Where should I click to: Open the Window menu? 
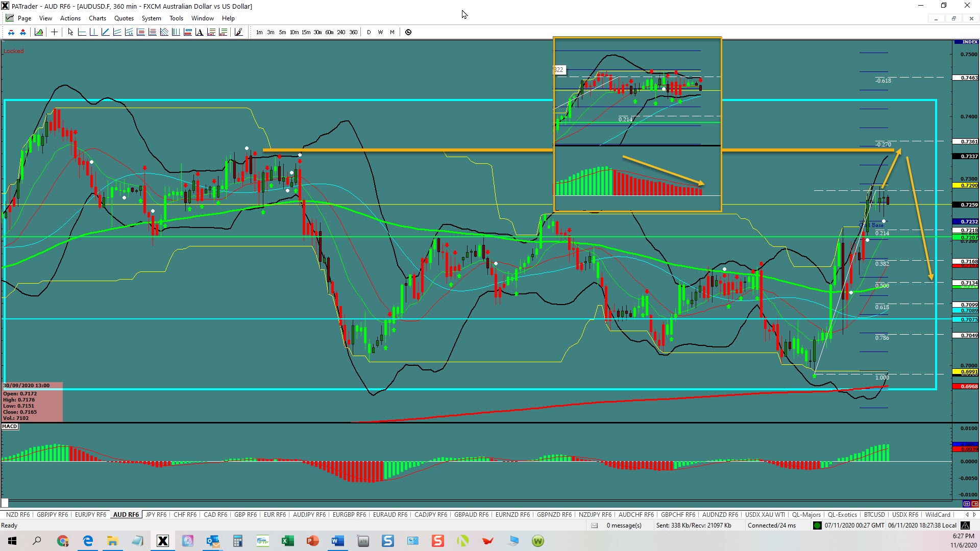(x=203, y=18)
